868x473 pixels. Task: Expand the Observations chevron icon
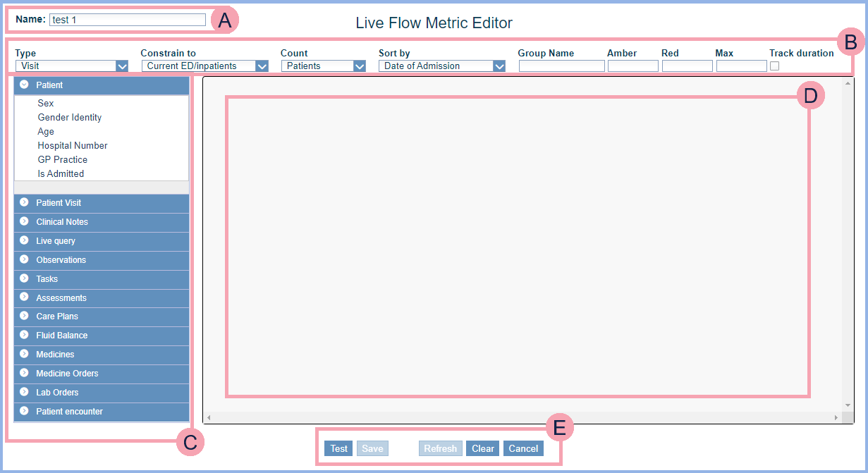tap(24, 259)
